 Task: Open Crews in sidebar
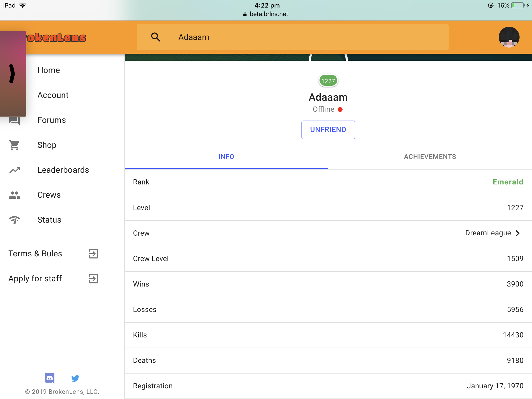[49, 195]
